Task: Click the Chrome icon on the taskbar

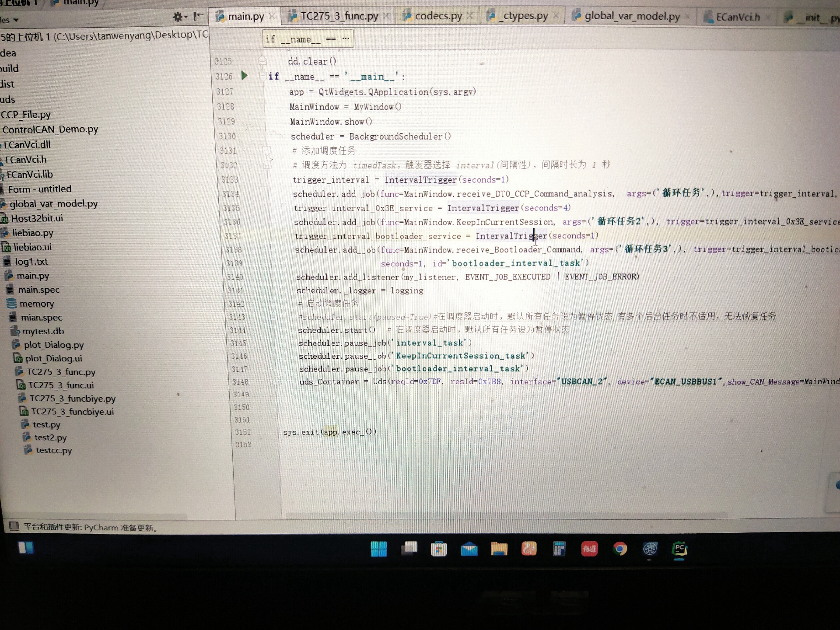Action: coord(619,549)
